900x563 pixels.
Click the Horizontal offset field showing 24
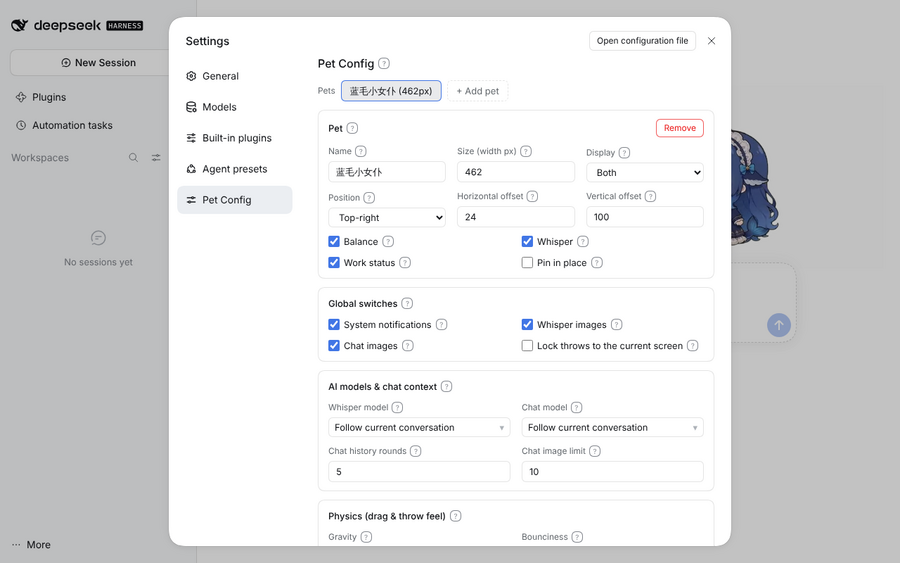(516, 218)
